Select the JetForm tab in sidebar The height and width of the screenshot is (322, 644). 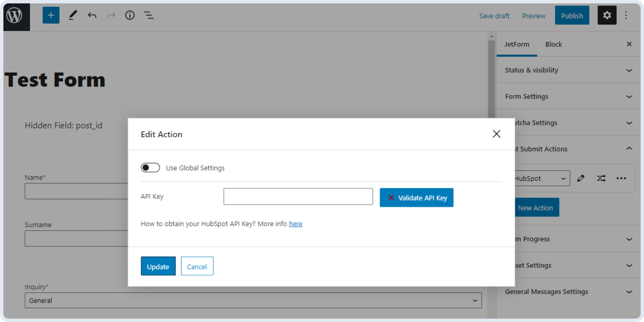tap(517, 44)
